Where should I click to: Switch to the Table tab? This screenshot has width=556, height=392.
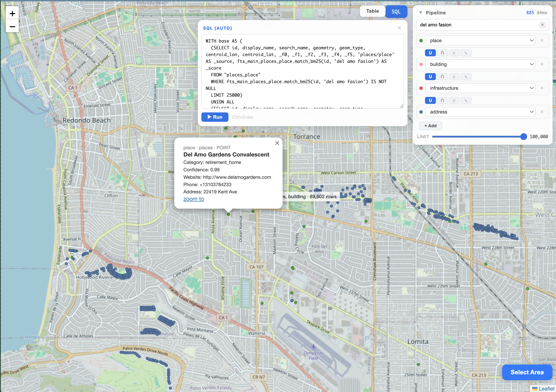pos(372,11)
